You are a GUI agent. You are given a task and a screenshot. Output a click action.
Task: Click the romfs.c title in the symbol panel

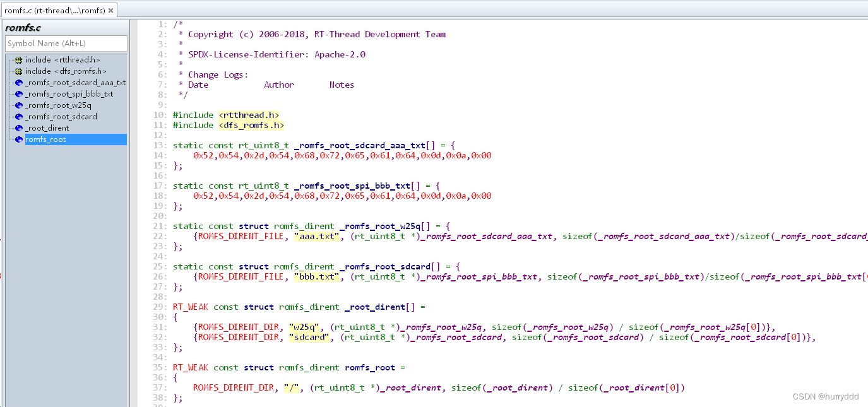pyautogui.click(x=23, y=28)
